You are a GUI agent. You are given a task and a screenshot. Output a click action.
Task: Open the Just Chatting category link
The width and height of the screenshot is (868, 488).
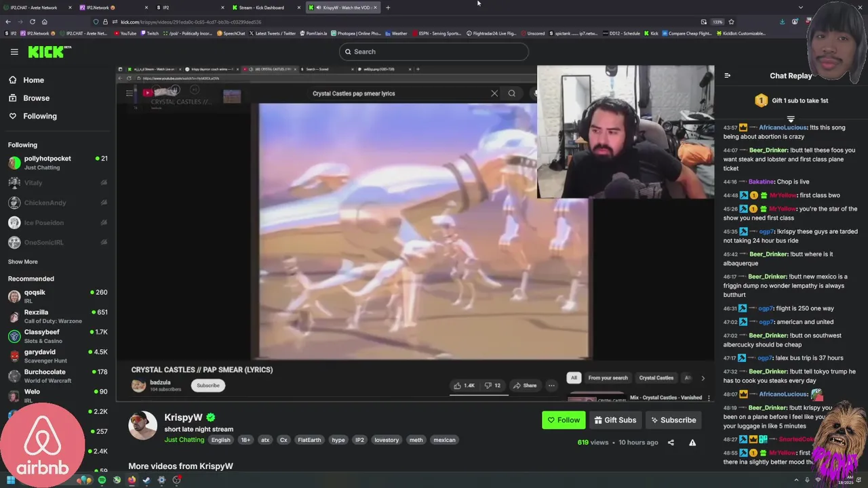click(184, 440)
